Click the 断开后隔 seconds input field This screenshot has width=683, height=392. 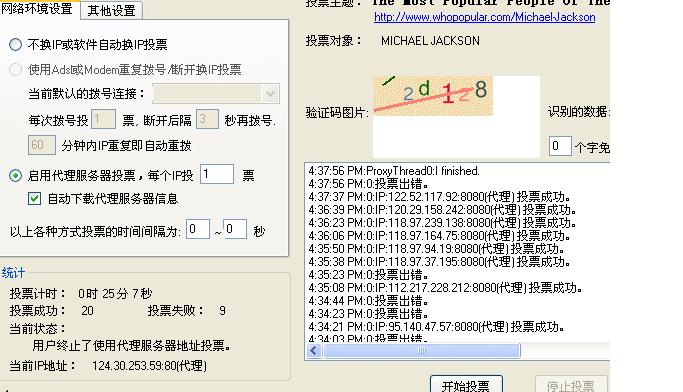point(207,119)
